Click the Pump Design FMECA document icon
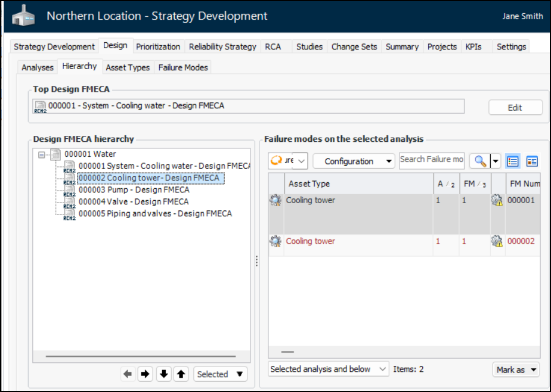Viewport: 551px width, 392px height. (x=70, y=191)
